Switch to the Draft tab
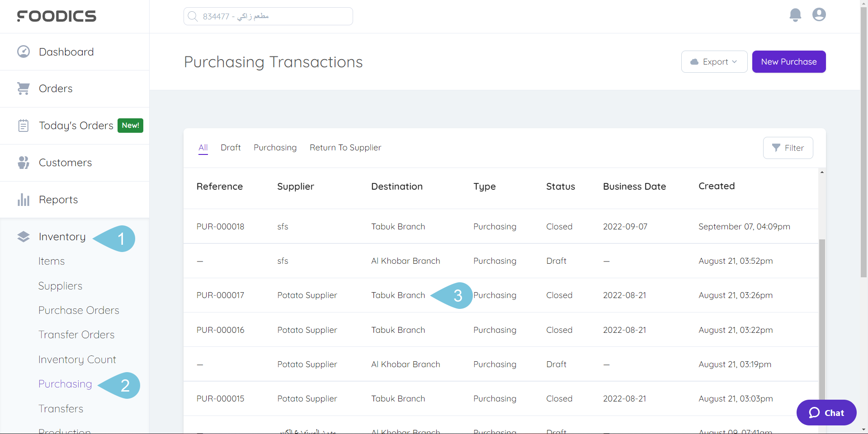The height and width of the screenshot is (434, 868). (231, 147)
